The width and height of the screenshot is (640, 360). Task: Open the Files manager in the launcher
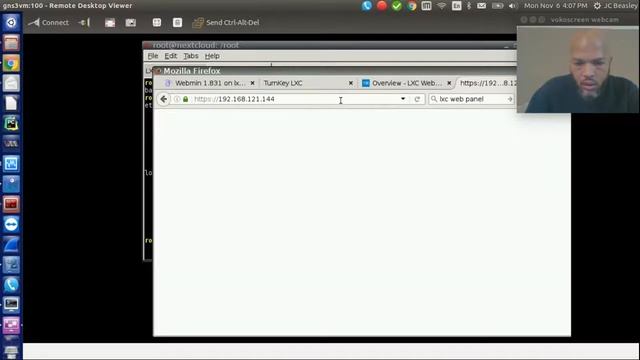point(11,42)
